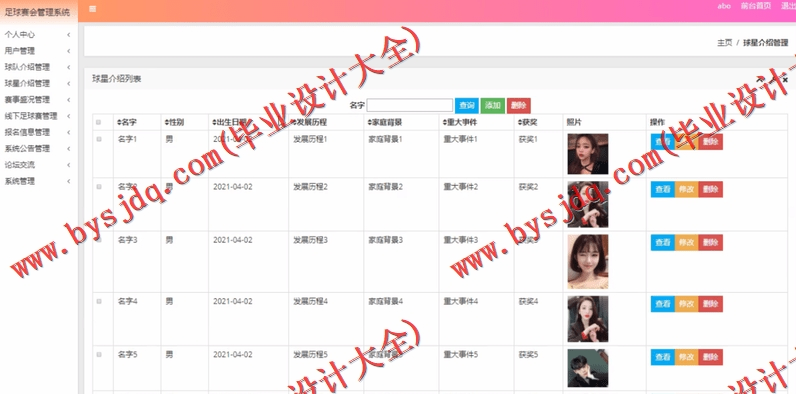The image size is (796, 394).
Task: Open the photo thumbnail in row 名字4
Action: pyautogui.click(x=588, y=319)
